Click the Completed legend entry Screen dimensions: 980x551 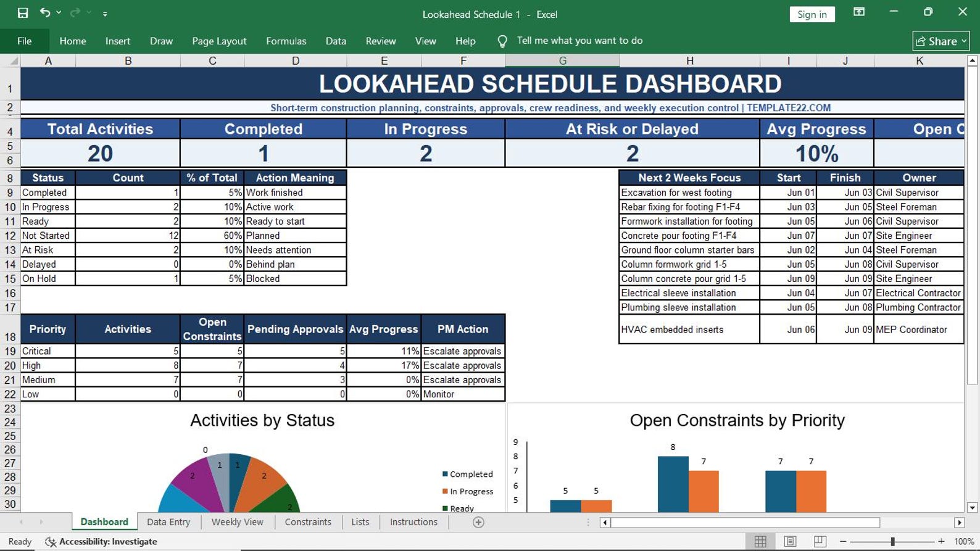pos(468,474)
